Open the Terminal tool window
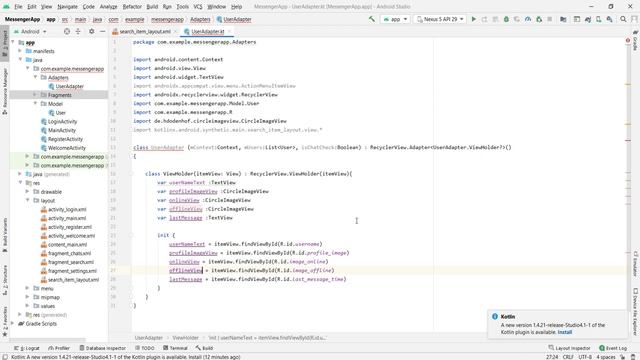 coord(175,348)
